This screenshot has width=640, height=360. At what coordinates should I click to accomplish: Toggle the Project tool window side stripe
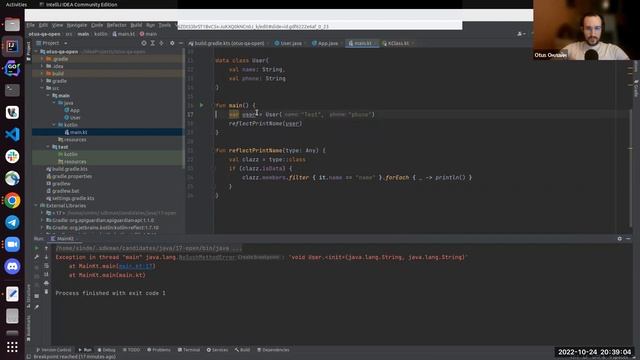click(x=28, y=51)
